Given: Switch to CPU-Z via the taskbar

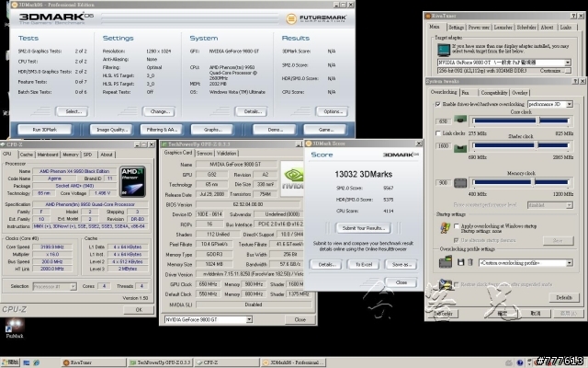Looking at the screenshot, I should (x=227, y=362).
